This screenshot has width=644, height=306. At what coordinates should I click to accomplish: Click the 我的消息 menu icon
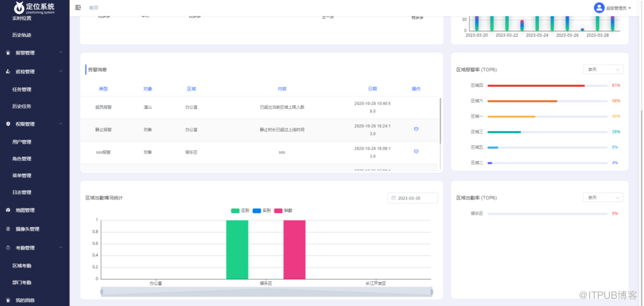click(x=8, y=300)
